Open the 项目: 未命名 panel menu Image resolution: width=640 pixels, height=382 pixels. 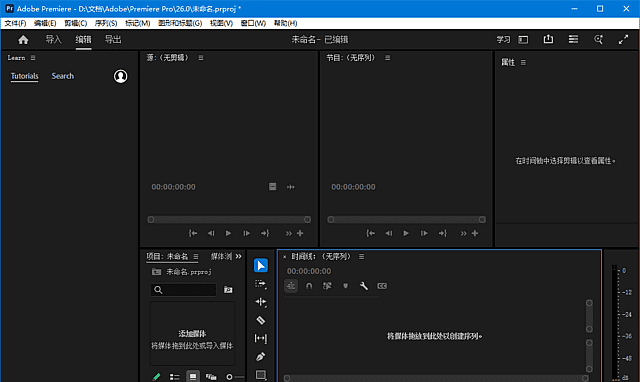196,256
